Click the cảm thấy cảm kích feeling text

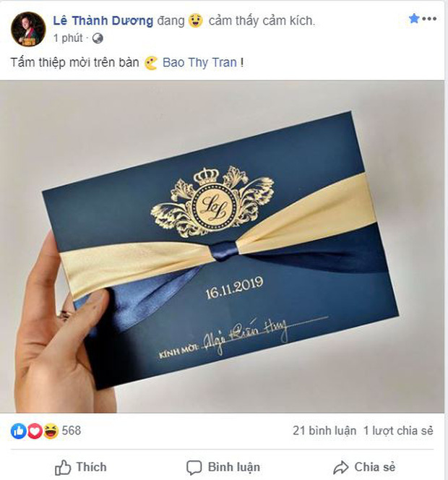click(262, 21)
